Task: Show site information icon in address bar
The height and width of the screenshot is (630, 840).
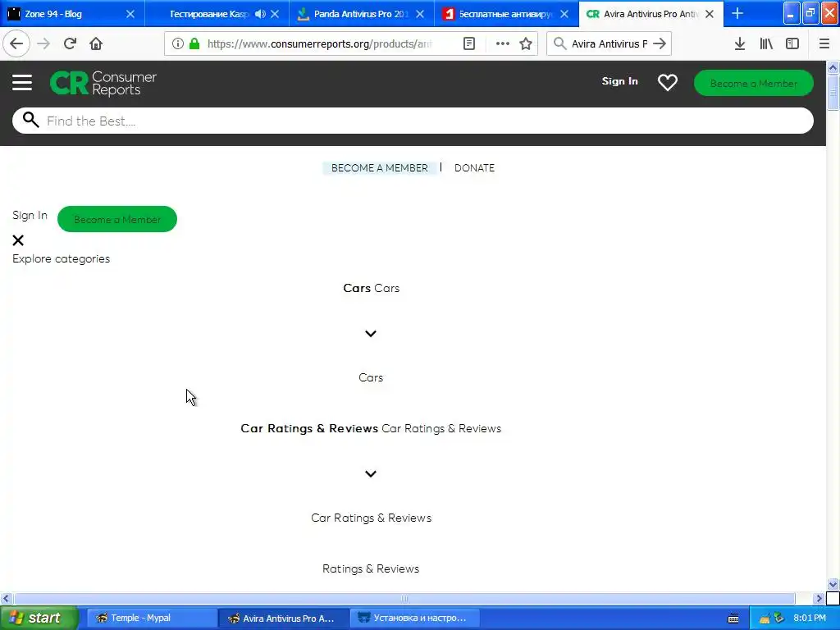Action: [178, 43]
